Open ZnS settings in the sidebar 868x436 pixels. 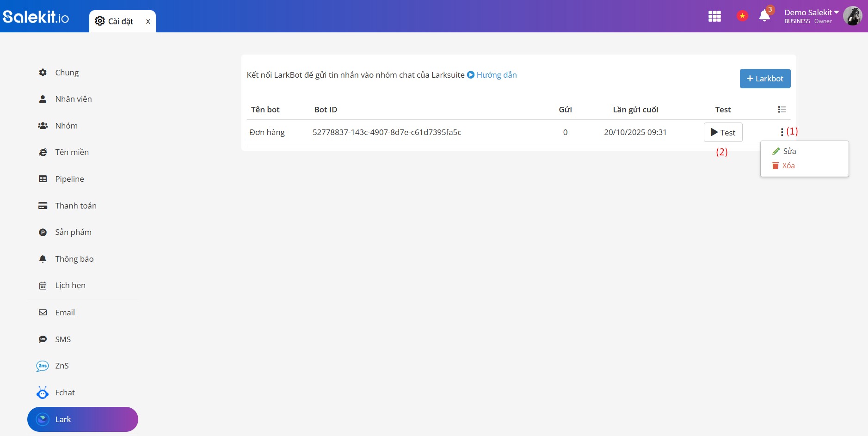(x=62, y=366)
